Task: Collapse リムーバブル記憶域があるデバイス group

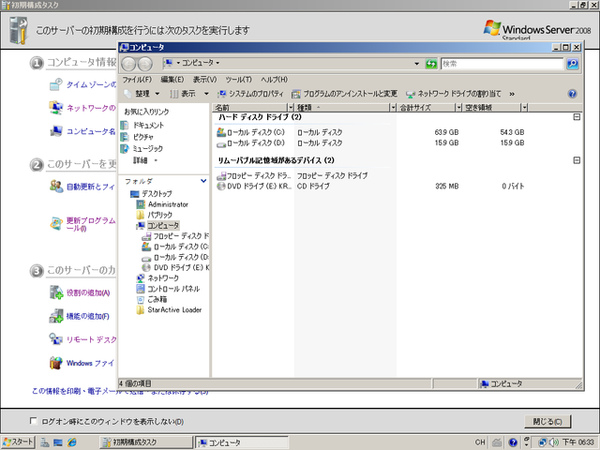Action: coord(576,160)
